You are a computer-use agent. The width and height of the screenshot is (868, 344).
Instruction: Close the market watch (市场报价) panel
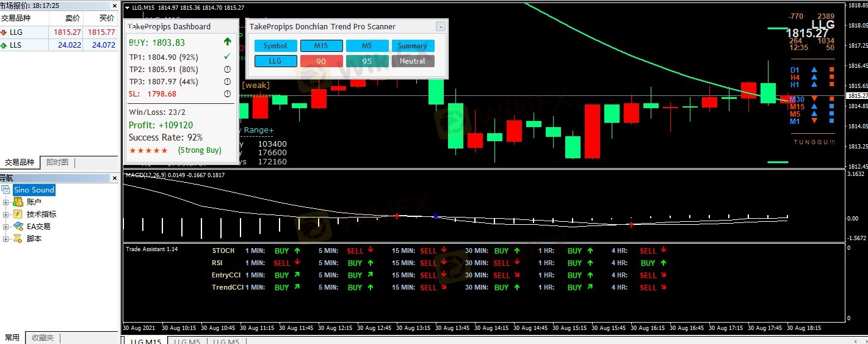coord(114,5)
